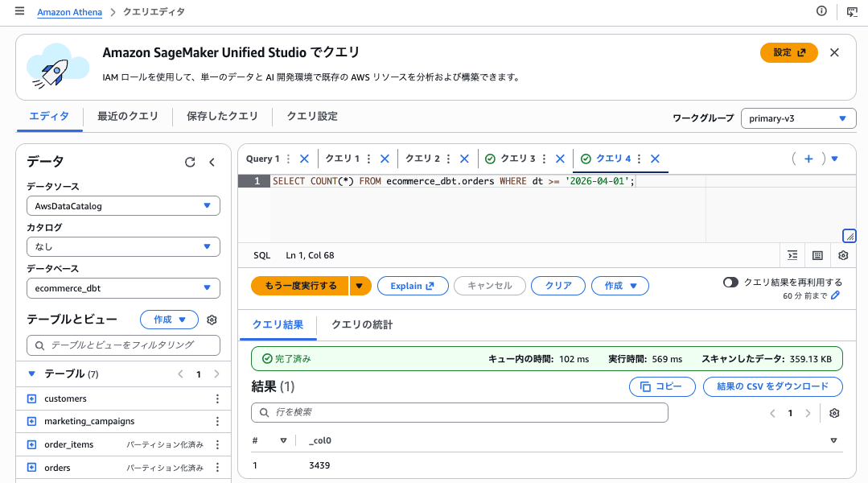Open results table preferences gear
868x483 pixels.
click(834, 413)
